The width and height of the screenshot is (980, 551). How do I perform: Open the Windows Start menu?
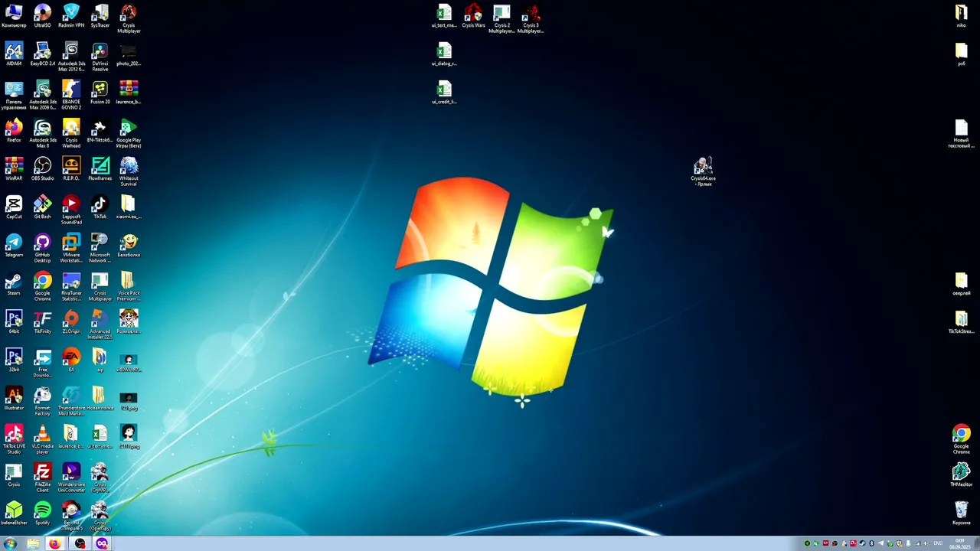[11, 543]
